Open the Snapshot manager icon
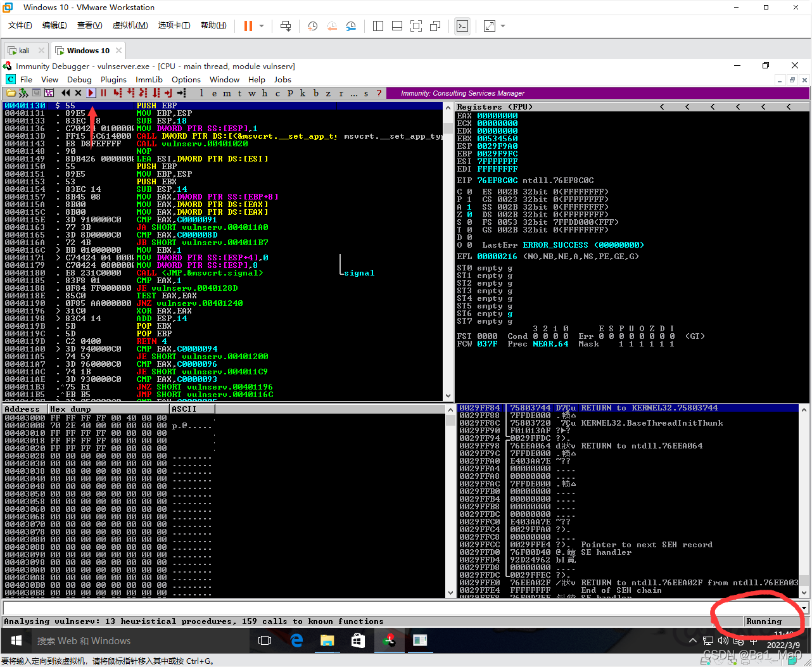The height and width of the screenshot is (667, 812). tap(351, 26)
